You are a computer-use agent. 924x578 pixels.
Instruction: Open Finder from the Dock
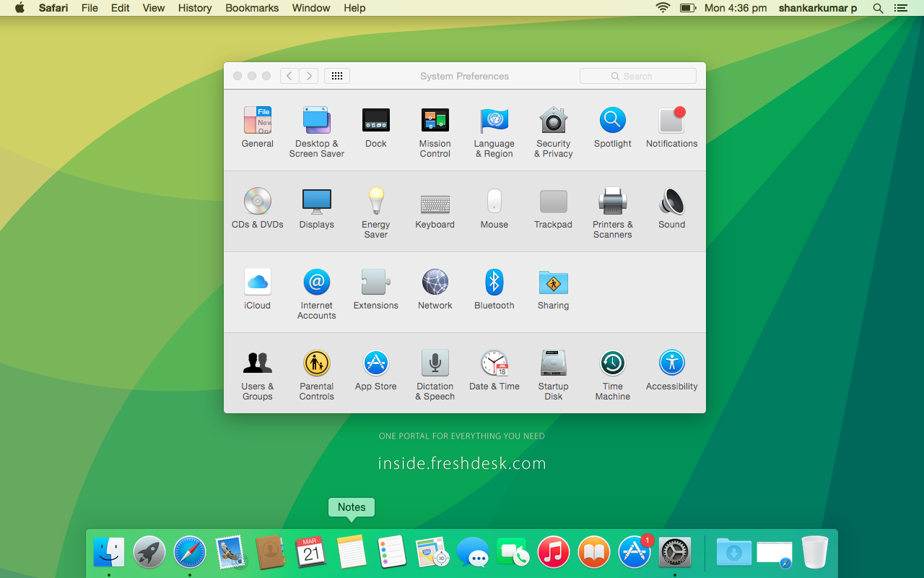tap(109, 553)
